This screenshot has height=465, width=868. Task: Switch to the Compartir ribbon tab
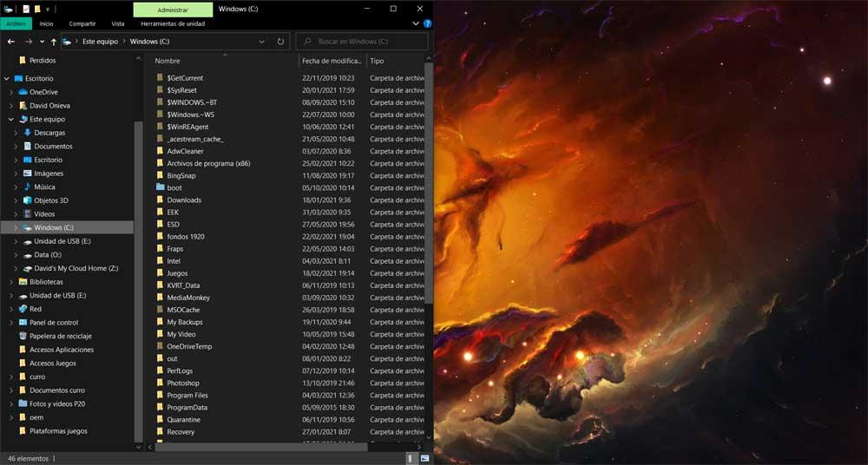click(x=82, y=23)
